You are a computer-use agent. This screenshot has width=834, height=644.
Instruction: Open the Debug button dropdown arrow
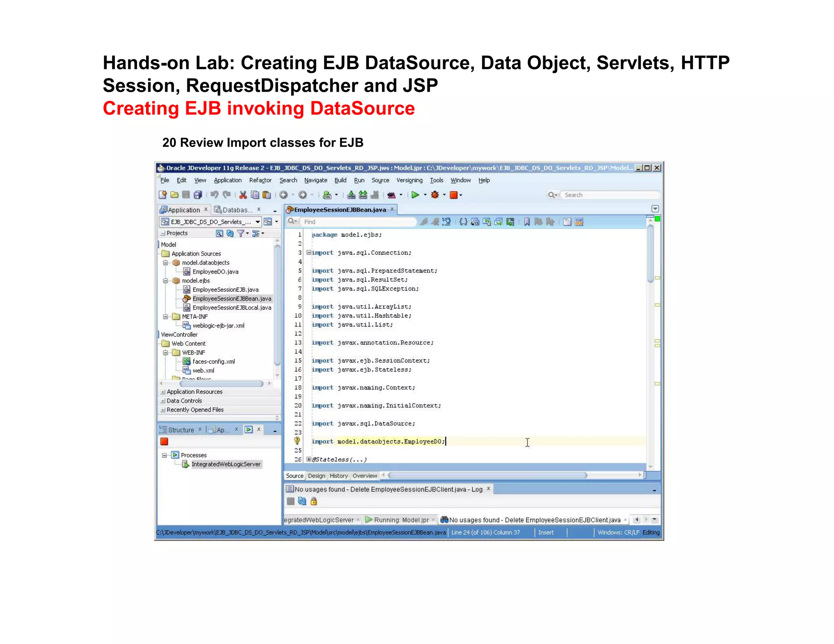[444, 195]
